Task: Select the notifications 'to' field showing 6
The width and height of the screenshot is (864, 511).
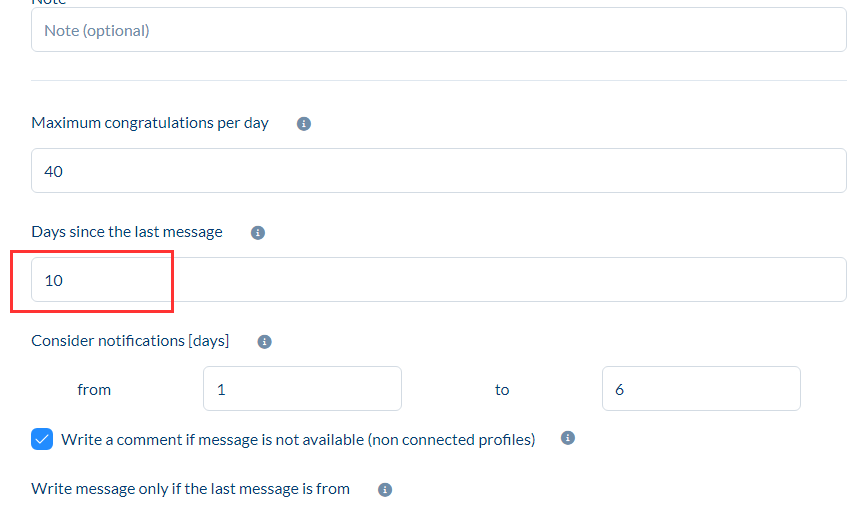Action: (701, 389)
